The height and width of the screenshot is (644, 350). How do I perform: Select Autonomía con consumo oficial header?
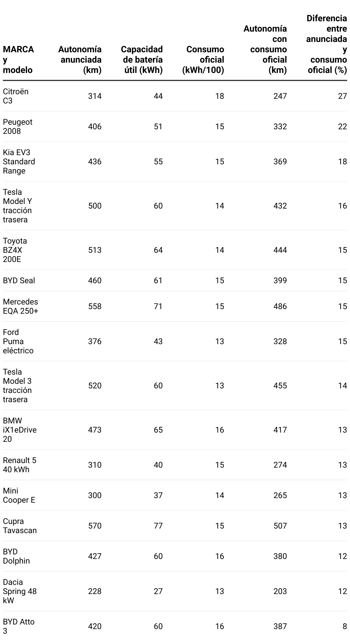click(x=265, y=49)
